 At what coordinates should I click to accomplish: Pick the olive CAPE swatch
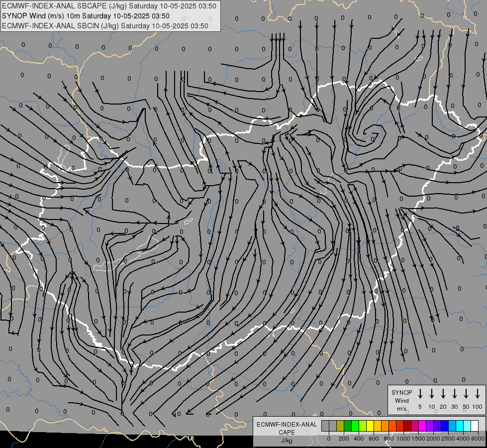340,426
